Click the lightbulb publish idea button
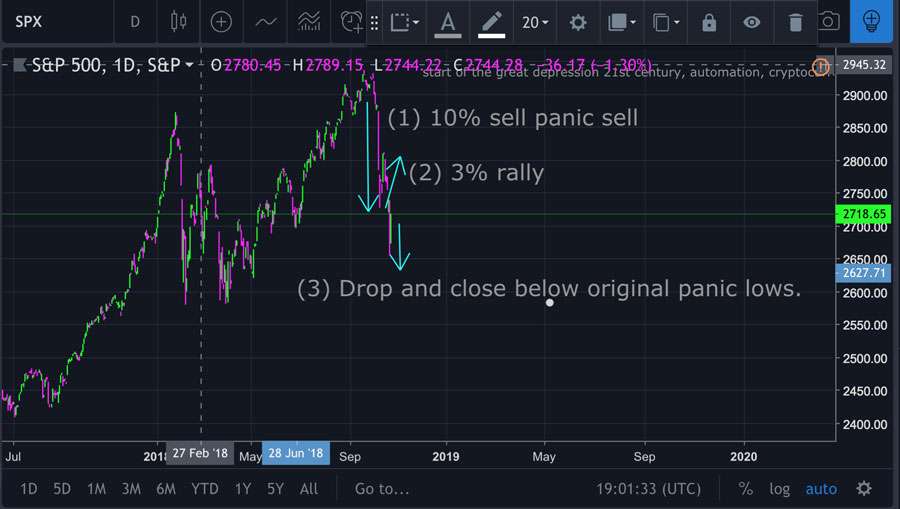Image resolution: width=900 pixels, height=509 pixels. (x=871, y=21)
